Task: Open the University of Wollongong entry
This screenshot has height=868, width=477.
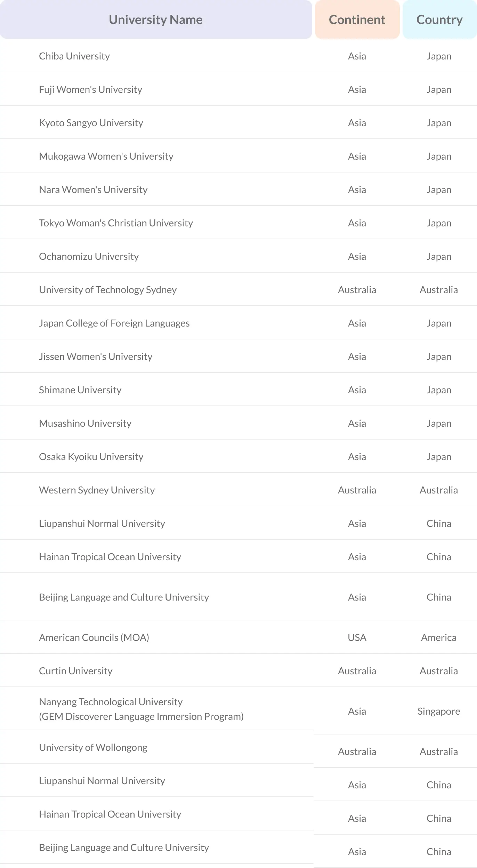Action: [x=93, y=747]
